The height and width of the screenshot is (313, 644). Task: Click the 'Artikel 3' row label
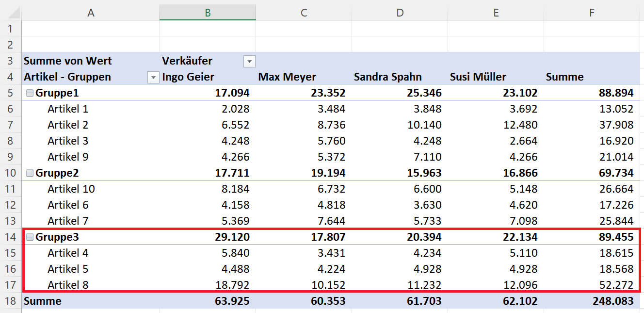[68, 141]
